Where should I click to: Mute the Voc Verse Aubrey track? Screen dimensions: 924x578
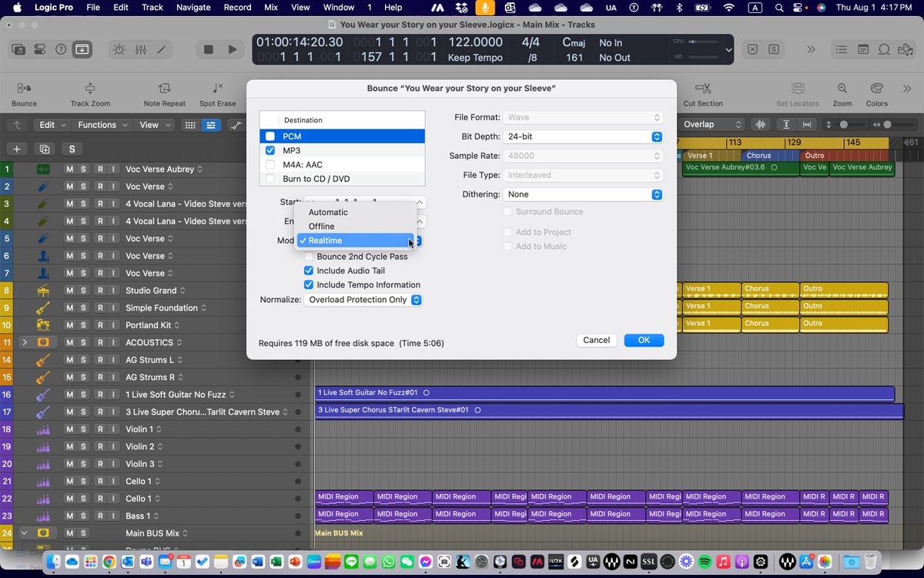pyautogui.click(x=69, y=170)
